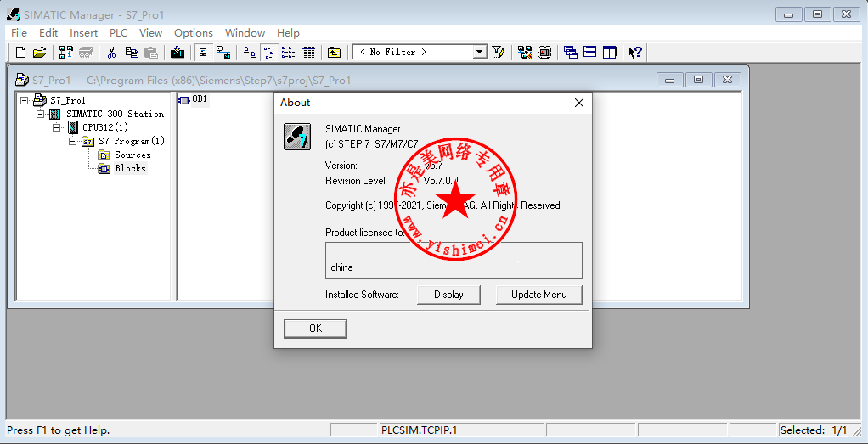This screenshot has height=444, width=868.
Task: Collapse the SIMATIC 300 Station node
Action: point(41,114)
